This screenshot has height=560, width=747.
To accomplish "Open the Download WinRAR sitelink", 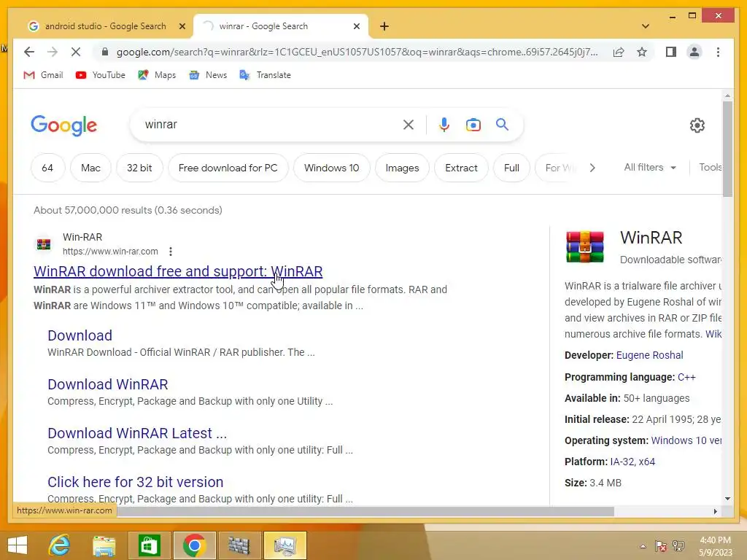I will [108, 384].
